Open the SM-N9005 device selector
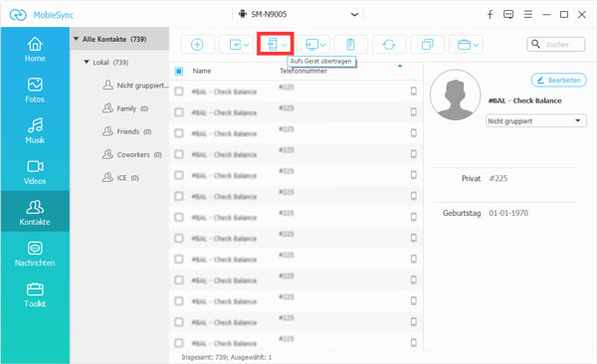Viewport: 597px width, 364px height. click(x=298, y=15)
